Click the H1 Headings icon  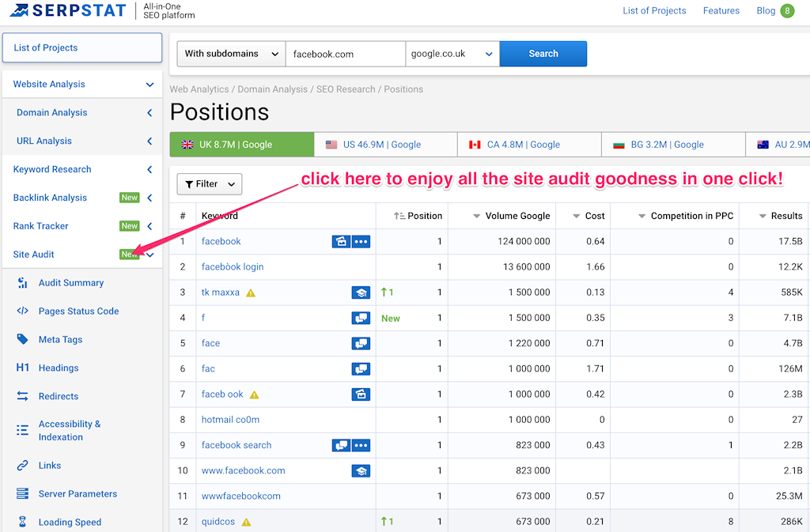(22, 368)
